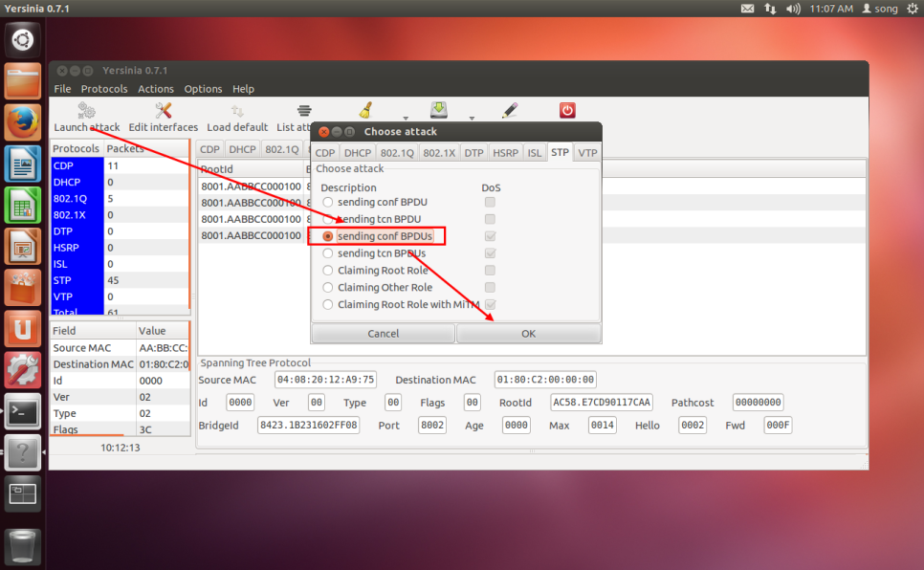
Task: Click the pencil edit mode icon
Action: coord(510,110)
